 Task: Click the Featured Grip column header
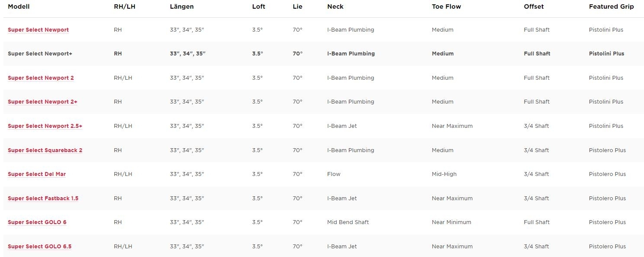[x=611, y=7]
